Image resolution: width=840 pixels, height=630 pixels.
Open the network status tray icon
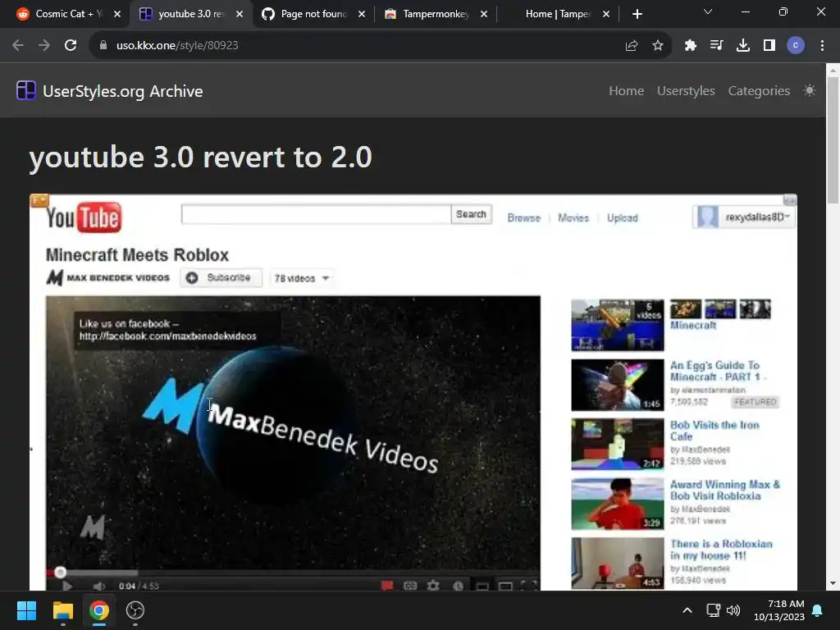pos(713,610)
